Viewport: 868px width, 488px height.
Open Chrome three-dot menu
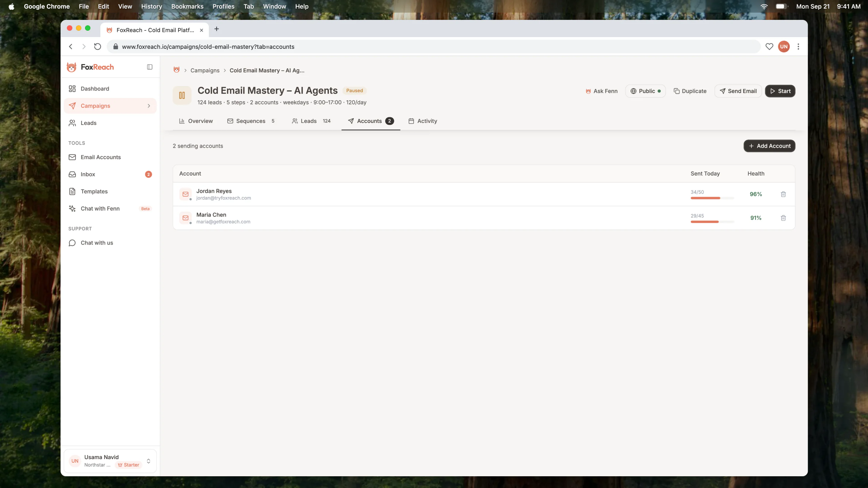pyautogui.click(x=798, y=46)
